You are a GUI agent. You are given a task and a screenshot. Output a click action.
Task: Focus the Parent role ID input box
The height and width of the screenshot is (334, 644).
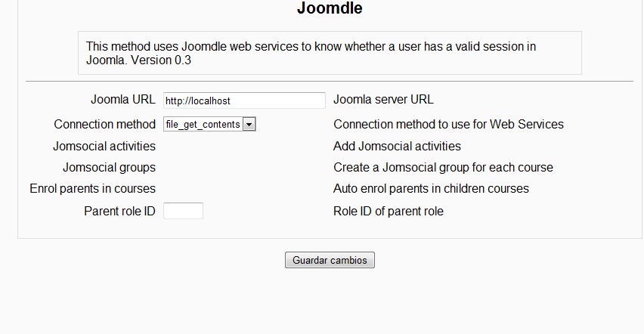tap(183, 212)
